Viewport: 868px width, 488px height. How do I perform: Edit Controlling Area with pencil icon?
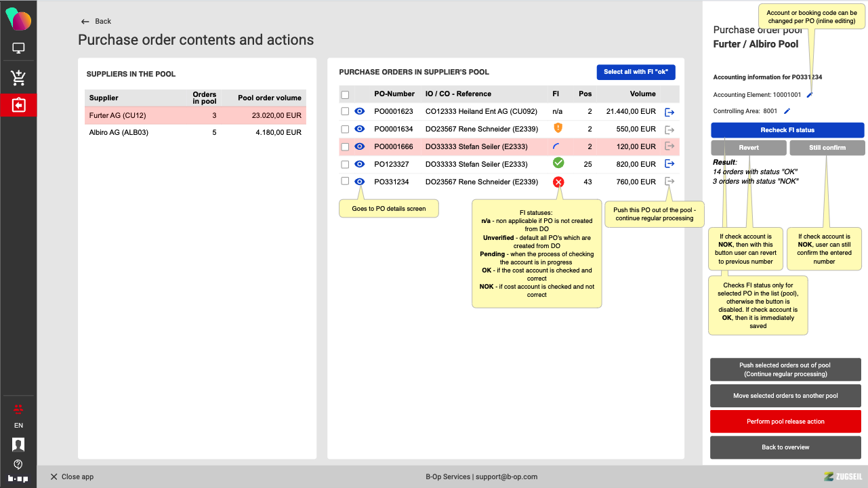point(787,111)
